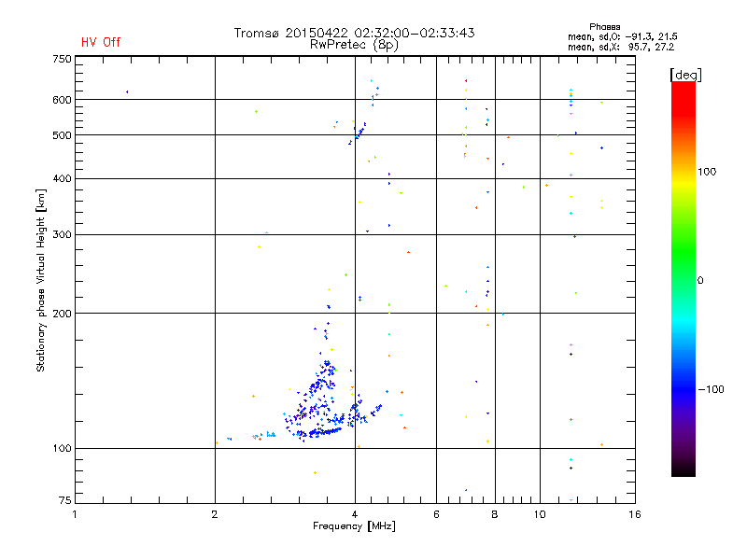Screen dimensions: 747x560
Task: Click the y-axis '750' tick label
Action: click(x=62, y=59)
